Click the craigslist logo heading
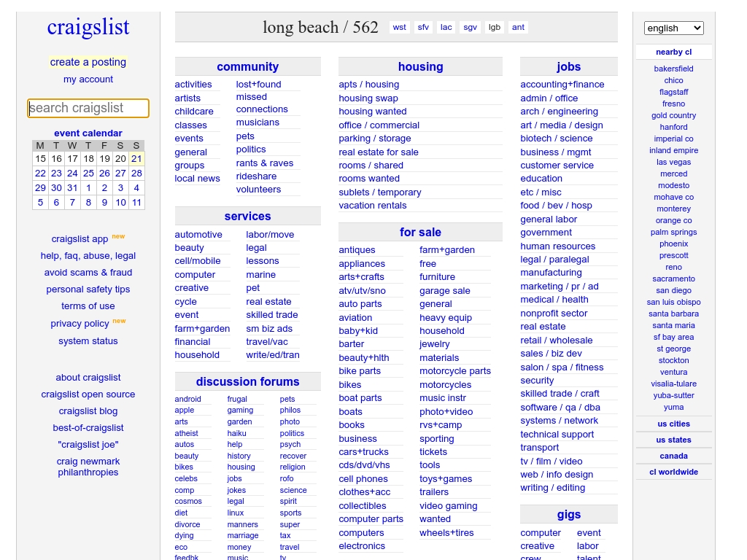 [x=88, y=27]
